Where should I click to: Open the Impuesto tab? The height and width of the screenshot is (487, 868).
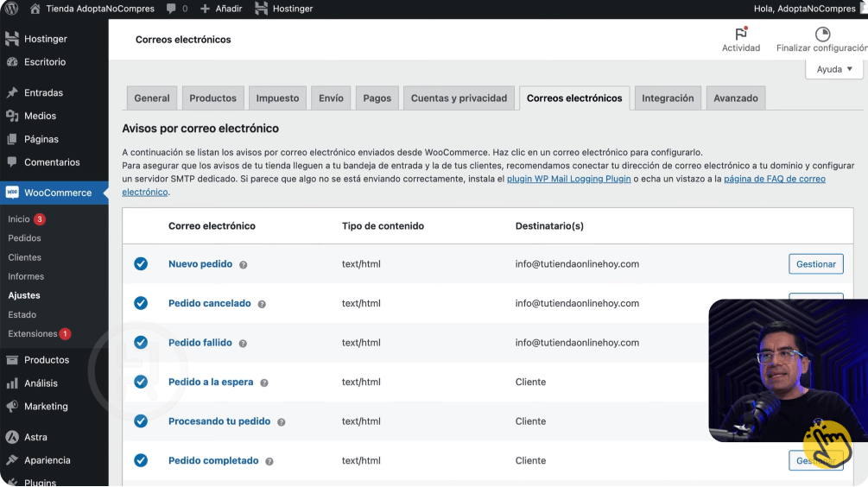(x=277, y=98)
